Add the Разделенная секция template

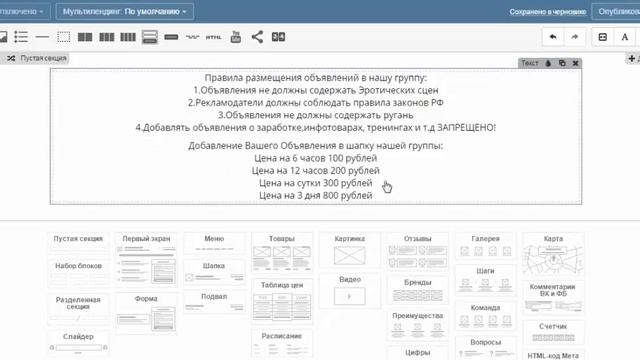[x=78, y=309]
